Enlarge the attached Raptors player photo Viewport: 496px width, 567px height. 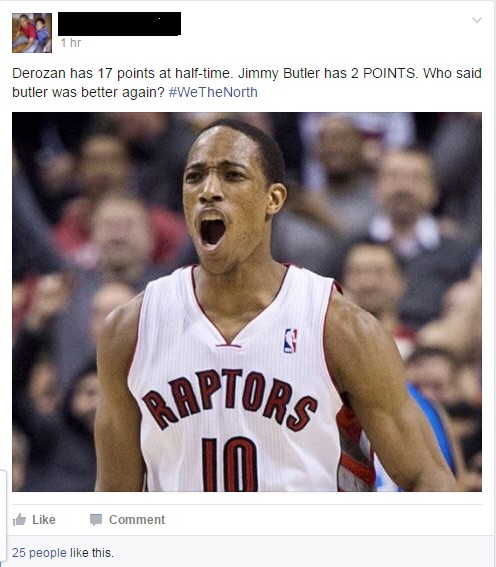point(247,302)
